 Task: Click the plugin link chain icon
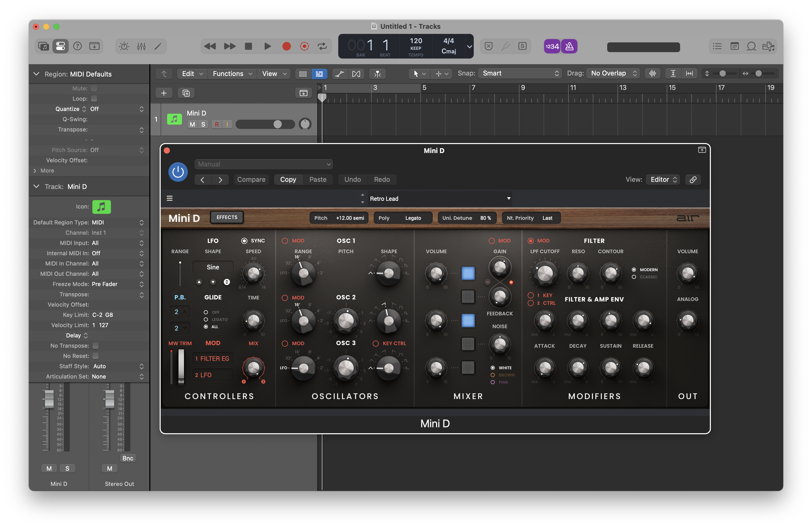tap(693, 180)
